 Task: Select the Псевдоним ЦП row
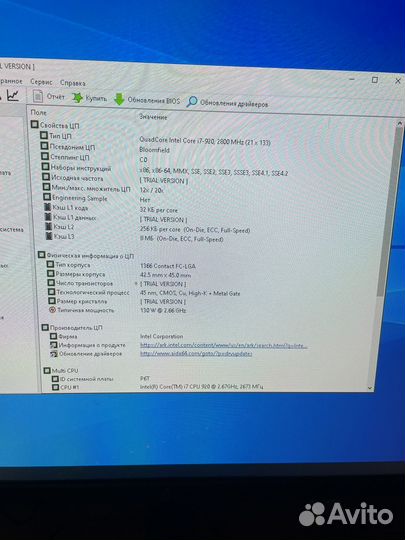pos(68,147)
